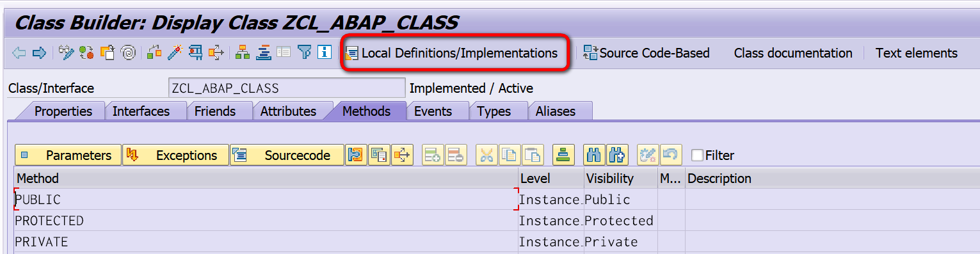Click the Visibility column header
This screenshot has height=254, width=980.
620,179
